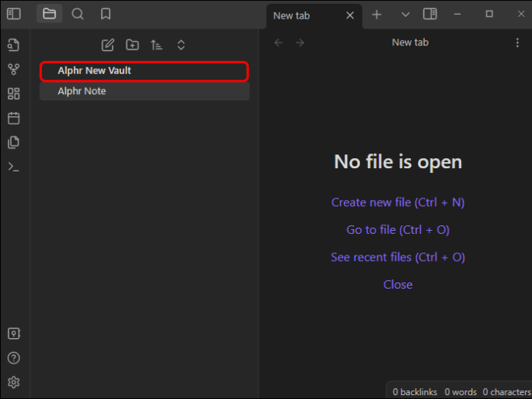Screen dimensions: 532x399
Task: Change sort order icon
Action: tap(157, 45)
